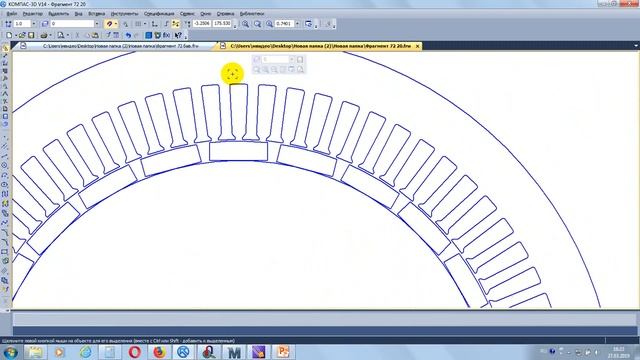Viewport: 640px width, 360px height.
Task: Open Firefox from taskbar
Action: [x=160, y=352]
